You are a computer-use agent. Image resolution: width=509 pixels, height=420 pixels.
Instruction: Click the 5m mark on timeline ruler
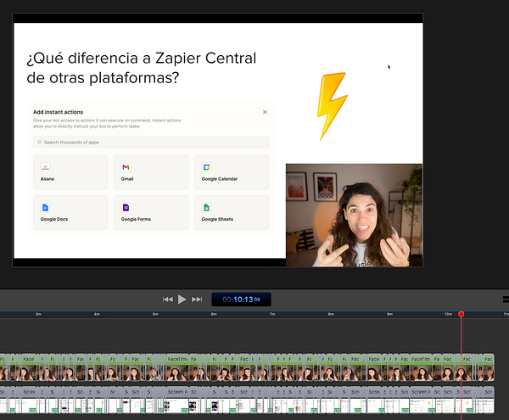point(155,315)
